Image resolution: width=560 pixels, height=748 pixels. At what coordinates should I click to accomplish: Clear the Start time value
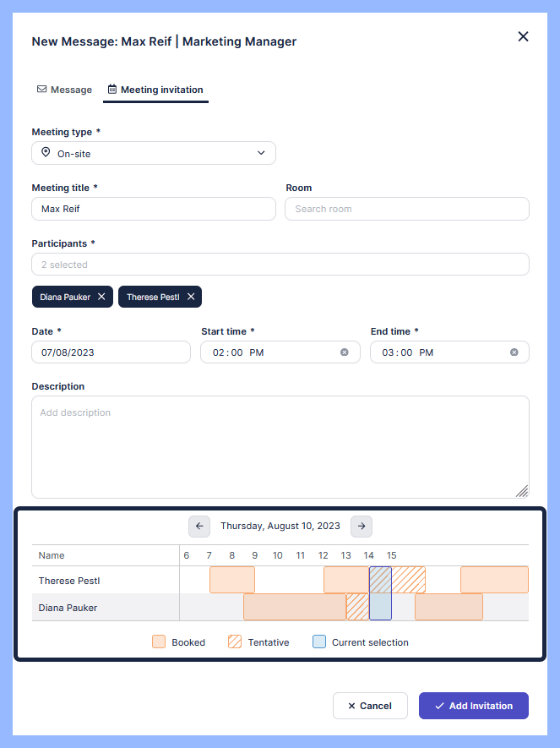[x=345, y=352]
